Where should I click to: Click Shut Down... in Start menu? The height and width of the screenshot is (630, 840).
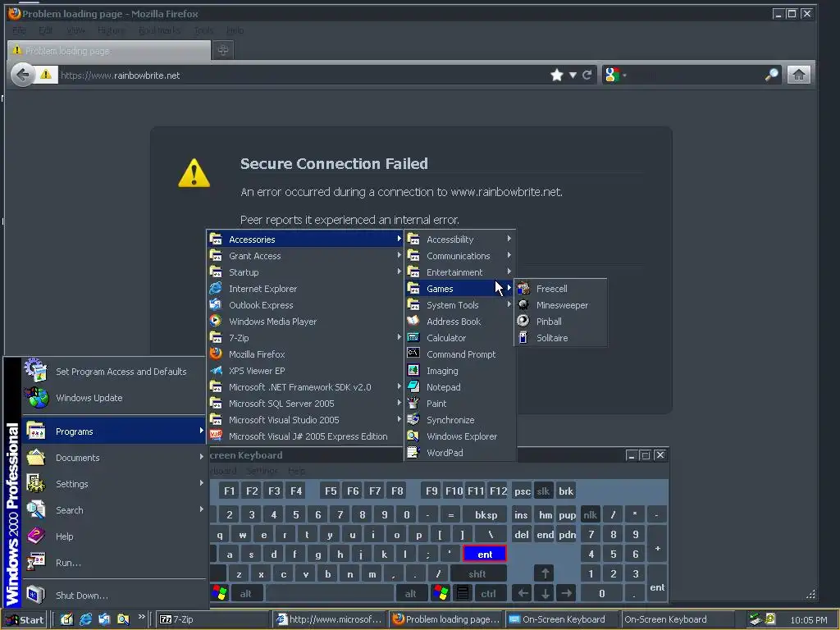[113, 596]
